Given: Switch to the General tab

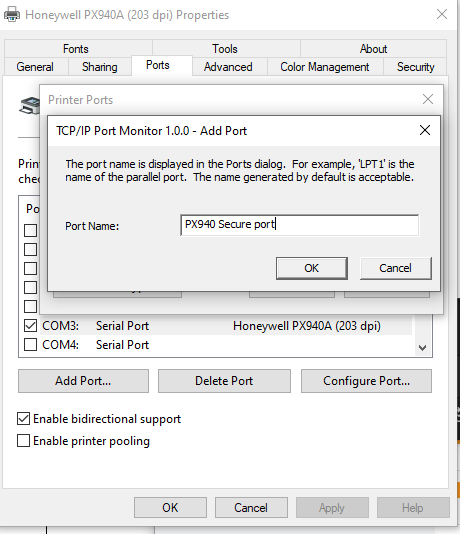Looking at the screenshot, I should pyautogui.click(x=35, y=67).
